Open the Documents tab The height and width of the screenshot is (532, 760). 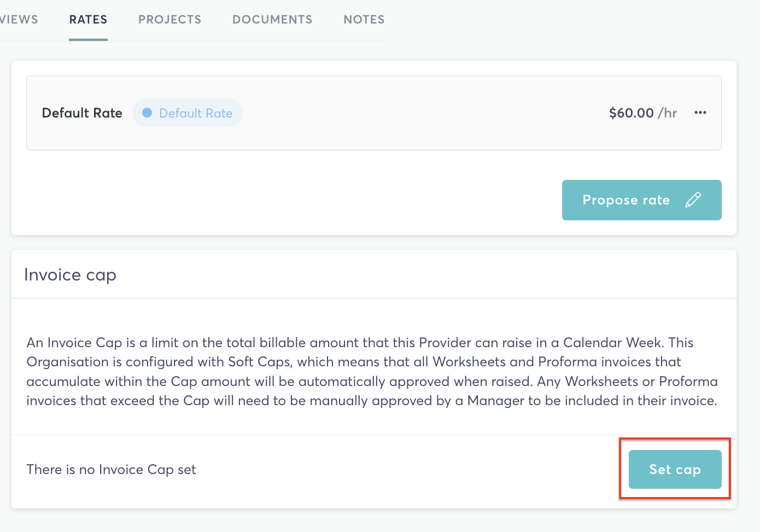tap(272, 20)
